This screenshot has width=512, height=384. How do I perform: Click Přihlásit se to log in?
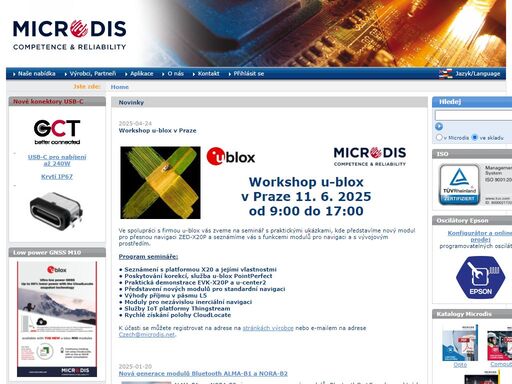(x=249, y=73)
